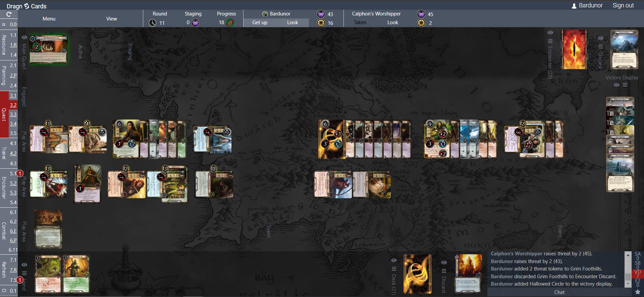This screenshot has width=644, height=297.
Task: Open the player Discard hamburger menu
Action: [444, 271]
